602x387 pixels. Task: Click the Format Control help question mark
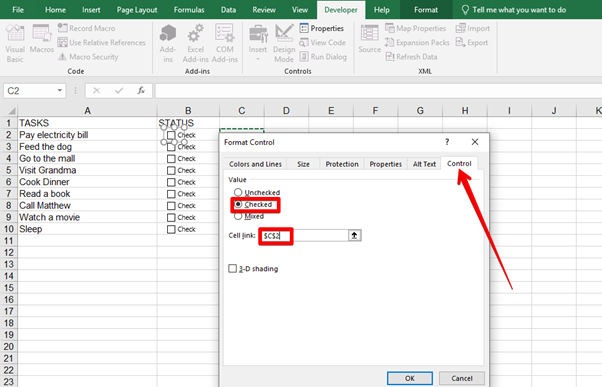[x=447, y=142]
